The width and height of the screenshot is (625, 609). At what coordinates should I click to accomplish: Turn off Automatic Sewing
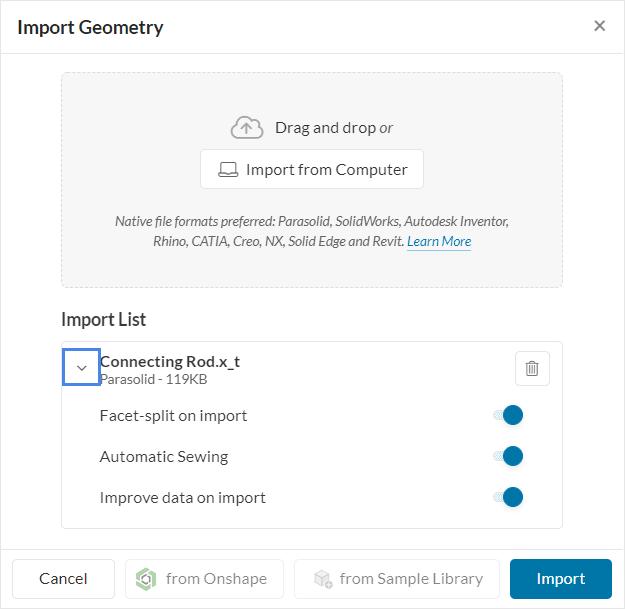click(x=510, y=457)
